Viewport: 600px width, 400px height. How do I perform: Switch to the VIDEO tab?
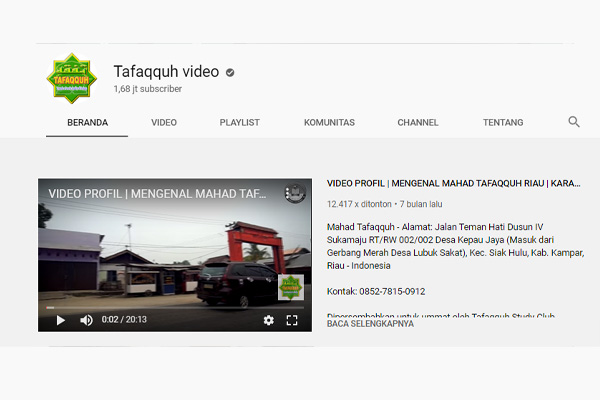tap(164, 122)
